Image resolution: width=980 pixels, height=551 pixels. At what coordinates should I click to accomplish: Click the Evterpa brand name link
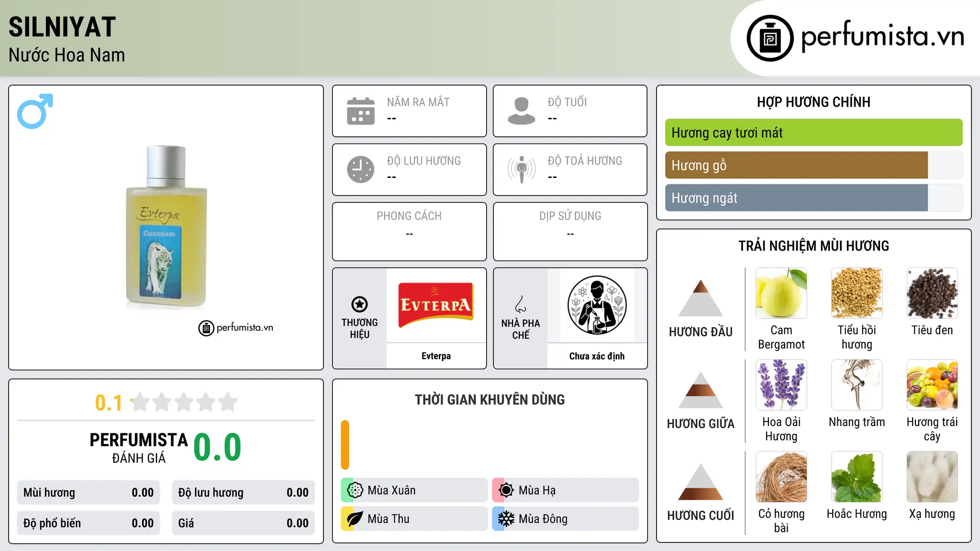coord(436,356)
